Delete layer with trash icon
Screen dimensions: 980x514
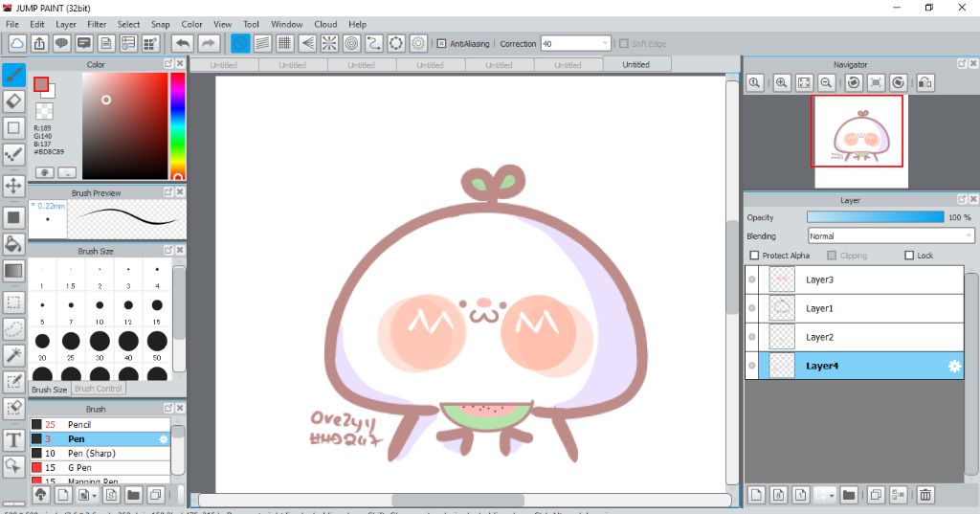(925, 495)
